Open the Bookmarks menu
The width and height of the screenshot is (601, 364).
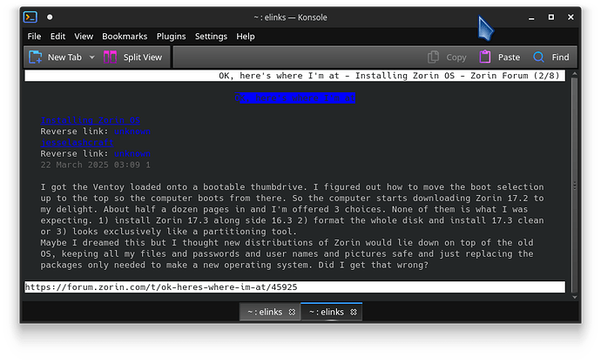(x=125, y=37)
